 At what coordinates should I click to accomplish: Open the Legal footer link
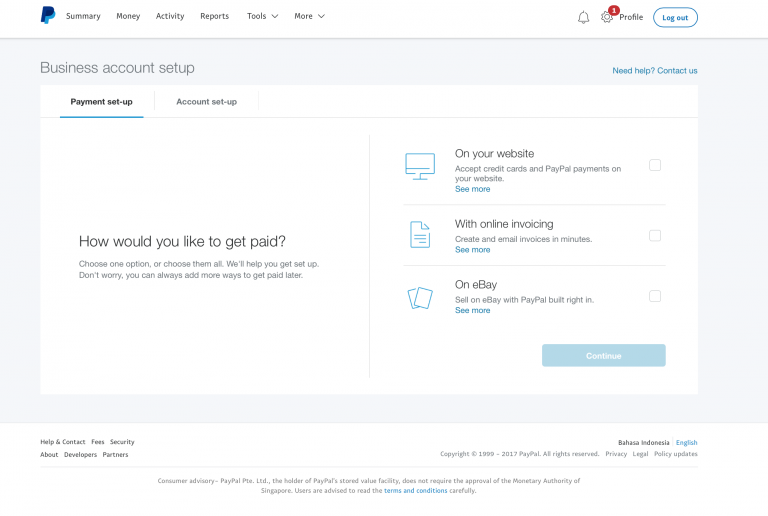pos(640,454)
